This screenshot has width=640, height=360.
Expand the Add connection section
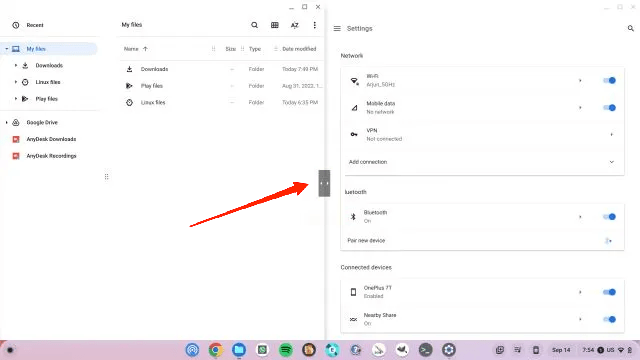click(482, 162)
